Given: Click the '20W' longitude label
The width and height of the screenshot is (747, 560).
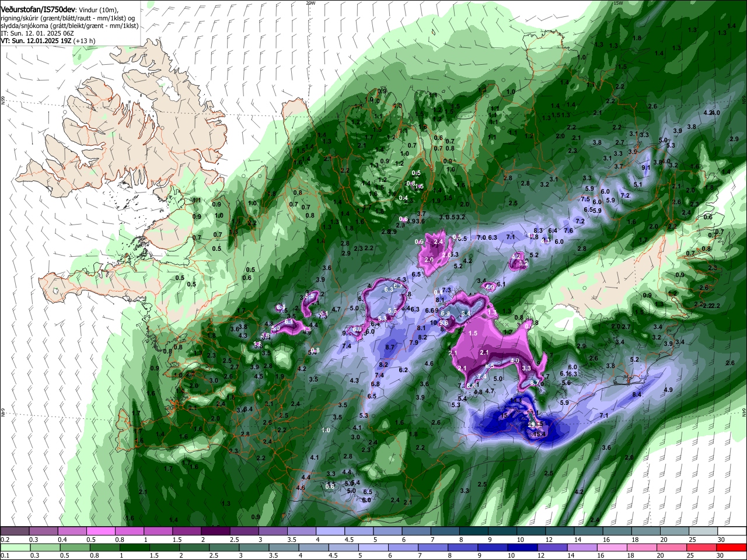Looking at the screenshot, I should click(x=310, y=3).
